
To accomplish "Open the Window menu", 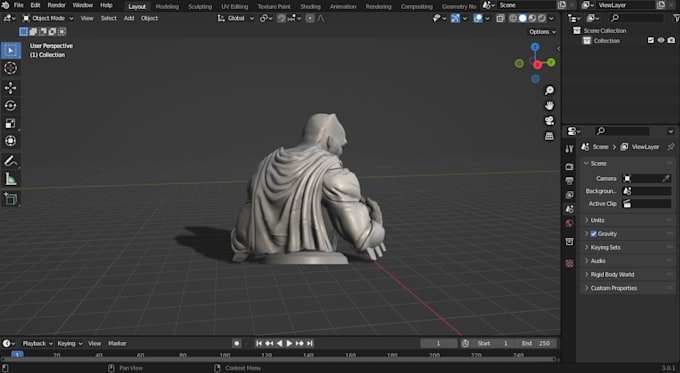I will pyautogui.click(x=82, y=5).
